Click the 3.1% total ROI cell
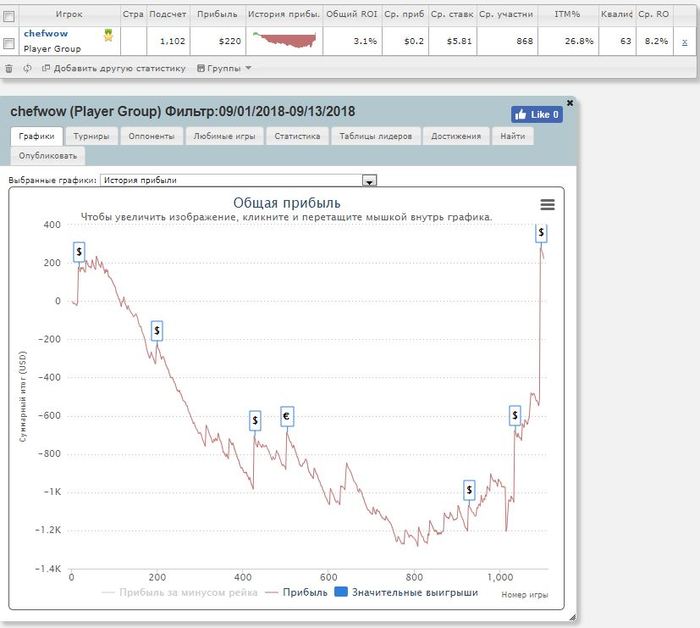 [352, 41]
